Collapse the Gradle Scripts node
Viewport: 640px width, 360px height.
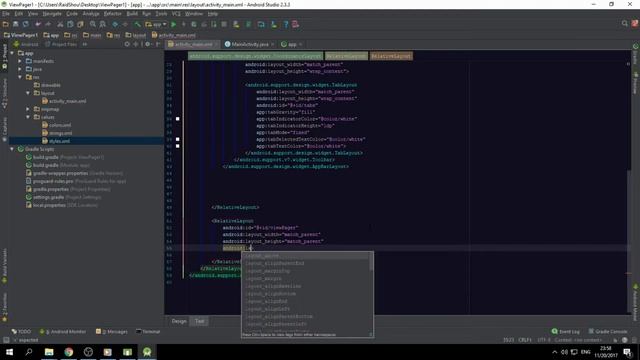12,149
